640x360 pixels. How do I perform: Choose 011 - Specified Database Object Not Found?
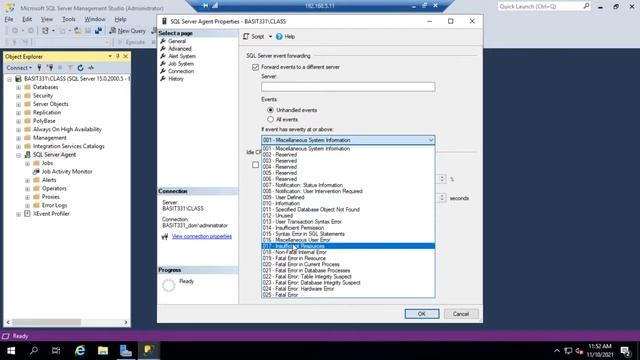coord(348,209)
